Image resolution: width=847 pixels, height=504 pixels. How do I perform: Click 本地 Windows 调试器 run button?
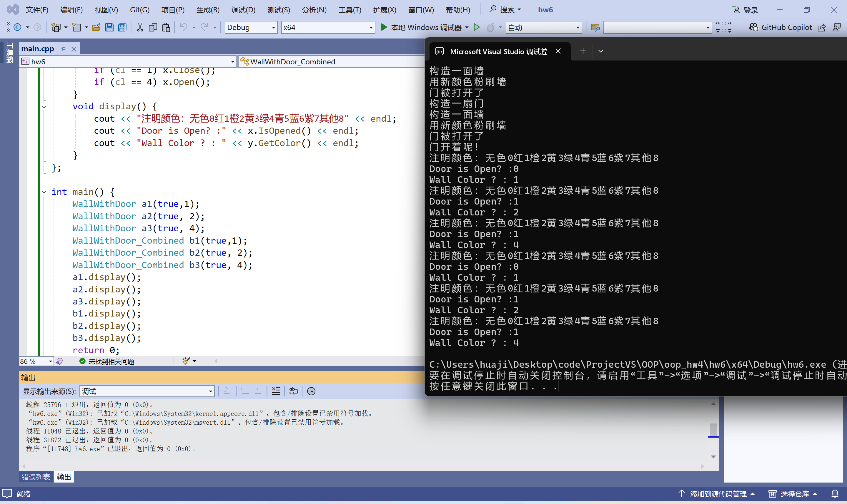tap(422, 28)
